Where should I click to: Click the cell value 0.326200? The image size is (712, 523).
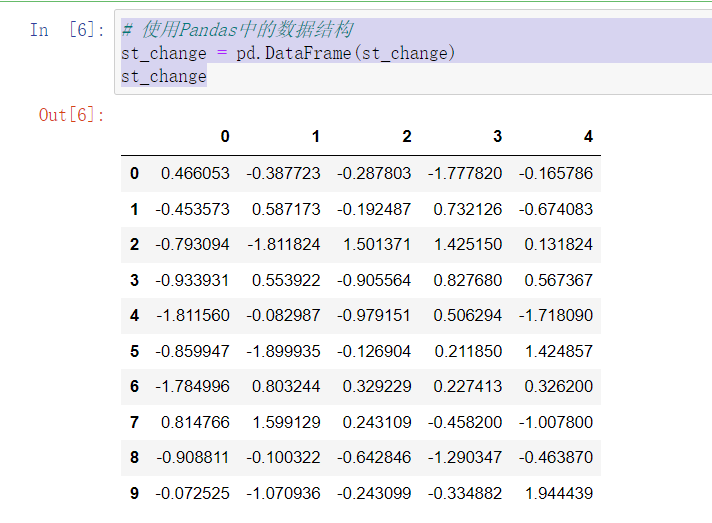pyautogui.click(x=559, y=386)
